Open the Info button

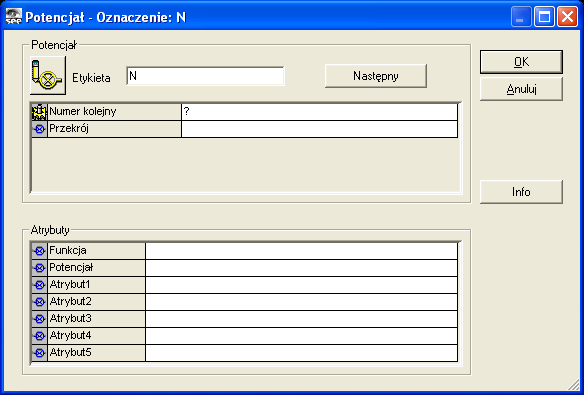click(x=521, y=192)
